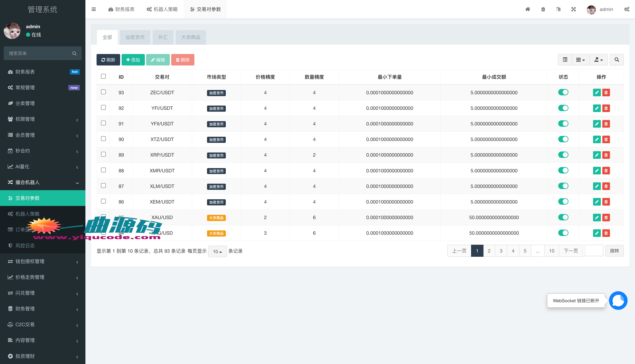Viewport: 635px width, 364px height.
Task: Open the blue chat bubble widget
Action: (618, 301)
